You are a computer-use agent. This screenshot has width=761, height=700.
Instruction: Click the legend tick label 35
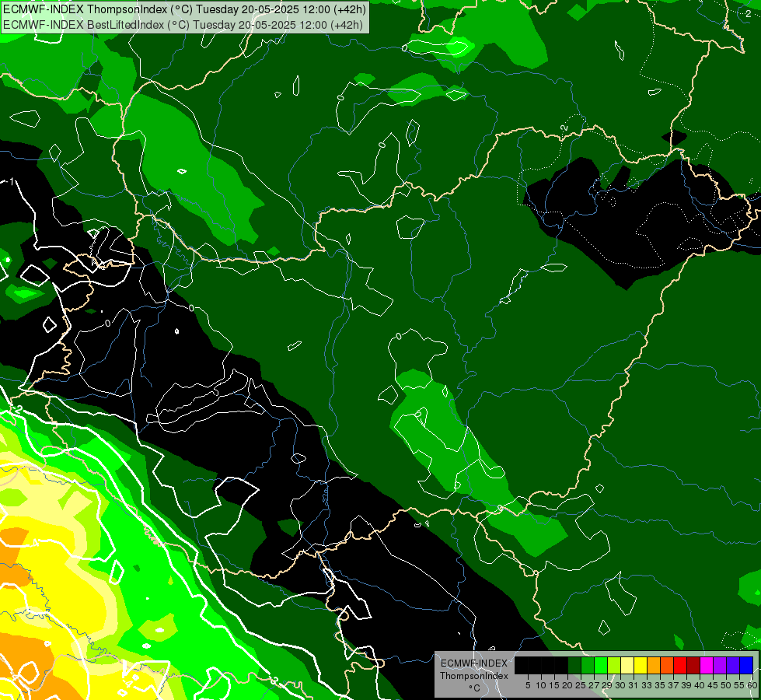click(660, 685)
